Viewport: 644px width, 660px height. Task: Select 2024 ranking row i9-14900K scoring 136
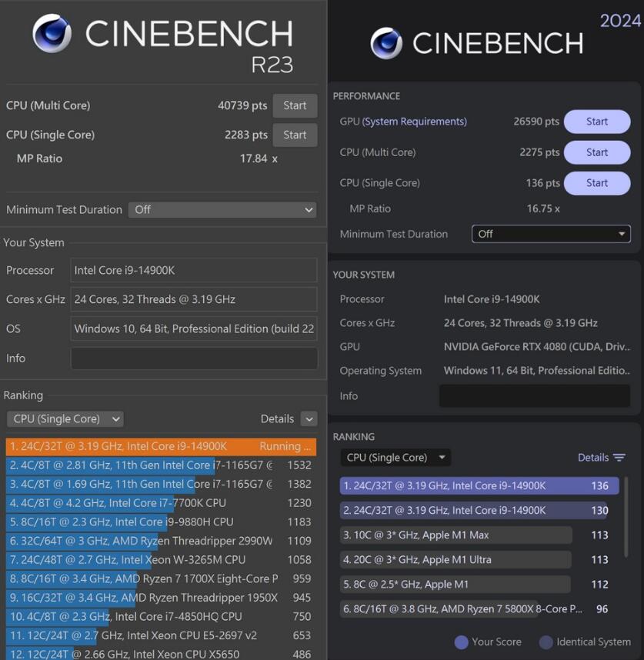479,485
